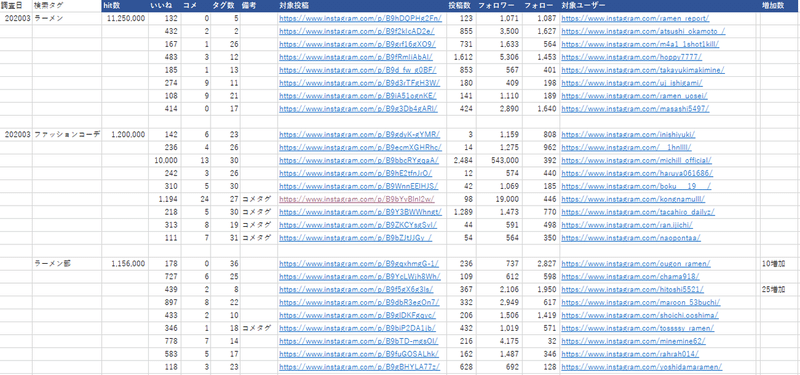Open the atsushi_okamoto_ user link
The width and height of the screenshot is (800, 375).
click(643, 32)
